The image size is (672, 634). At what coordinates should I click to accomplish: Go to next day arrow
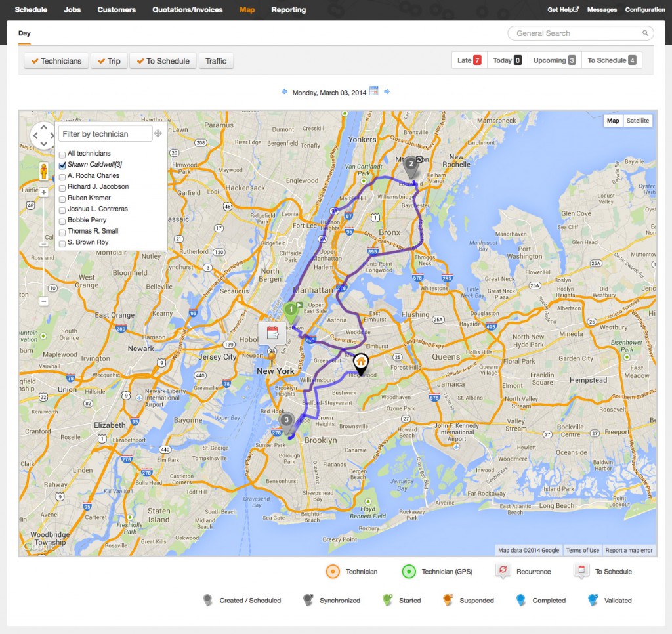click(x=387, y=91)
